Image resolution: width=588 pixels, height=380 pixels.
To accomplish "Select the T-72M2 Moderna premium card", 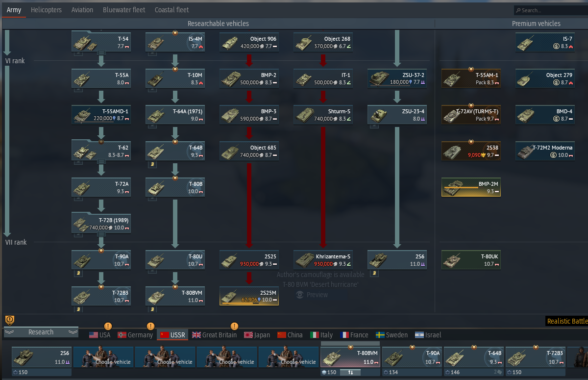I will 545,151.
